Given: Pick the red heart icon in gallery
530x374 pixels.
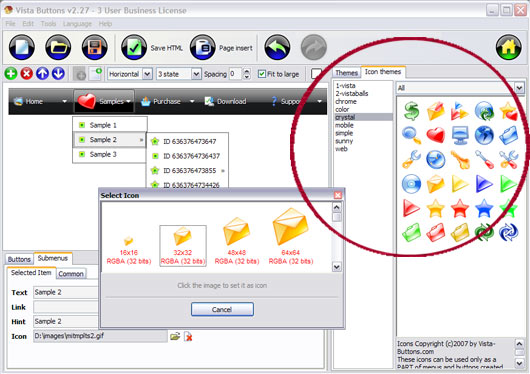Looking at the screenshot, I should pyautogui.click(x=435, y=135).
